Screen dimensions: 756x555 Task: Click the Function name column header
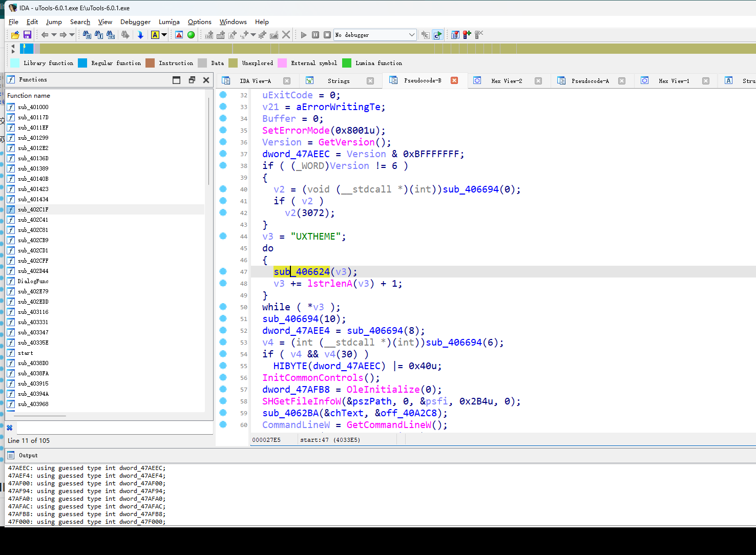click(x=29, y=96)
